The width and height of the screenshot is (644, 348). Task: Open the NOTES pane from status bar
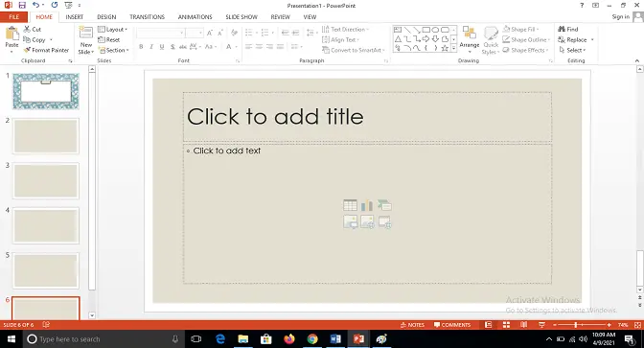click(412, 325)
